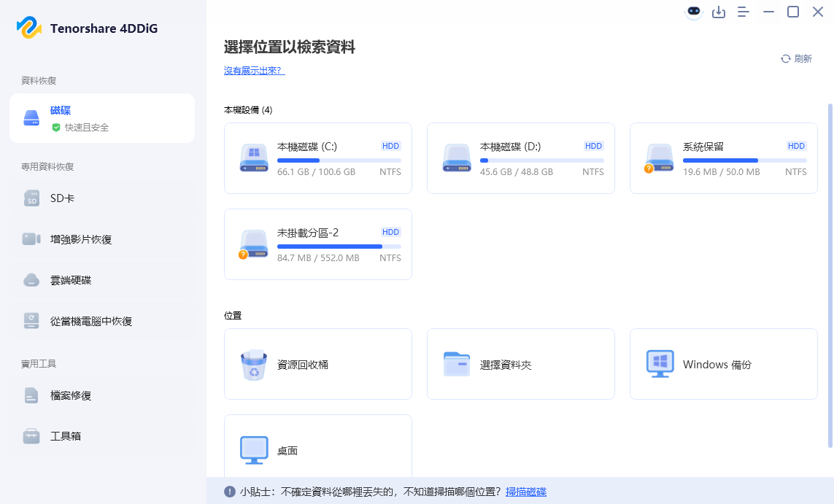This screenshot has height=504, width=834.
Task: Open the hamburger menu in title bar
Action: 744,12
